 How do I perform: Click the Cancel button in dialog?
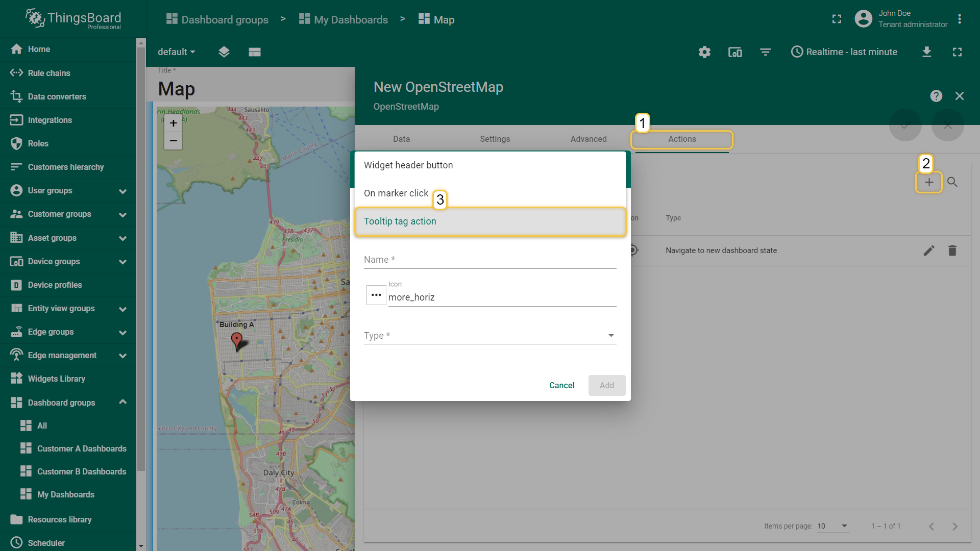point(561,385)
